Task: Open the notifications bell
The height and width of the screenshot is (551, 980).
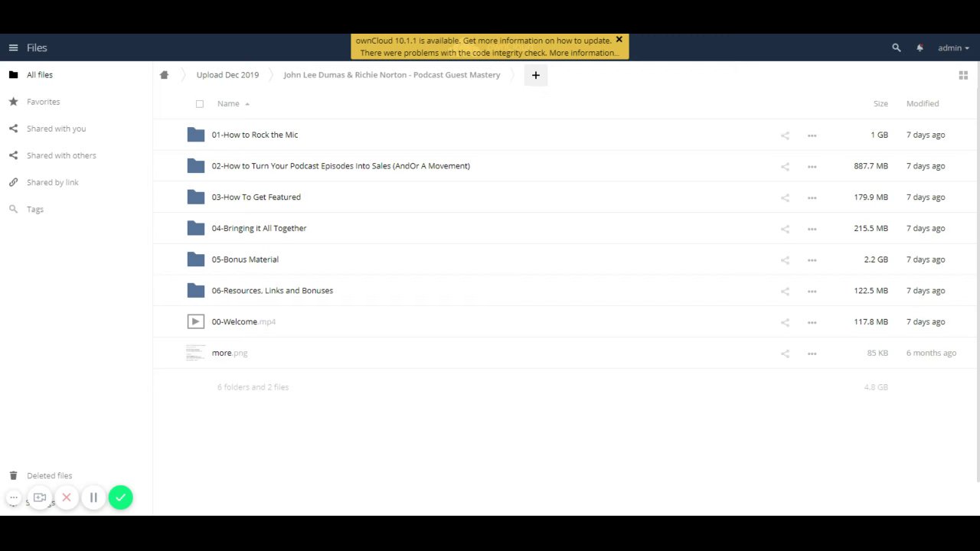Action: 920,47
